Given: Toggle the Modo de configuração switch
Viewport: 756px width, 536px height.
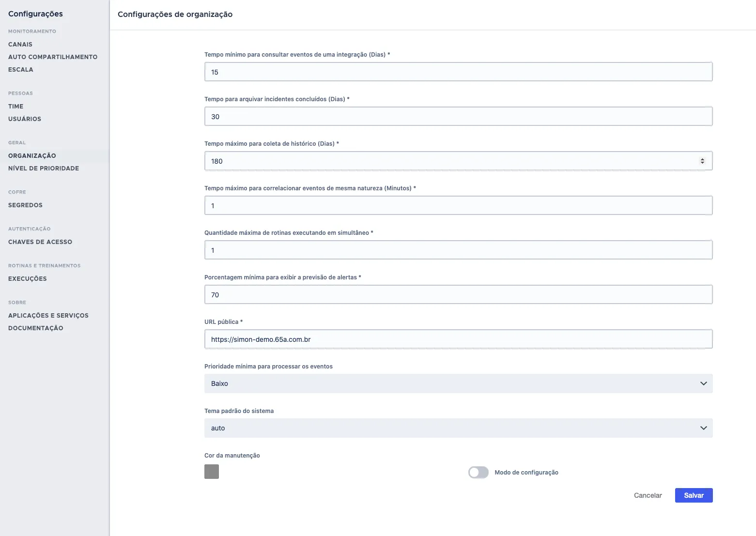Looking at the screenshot, I should (478, 472).
